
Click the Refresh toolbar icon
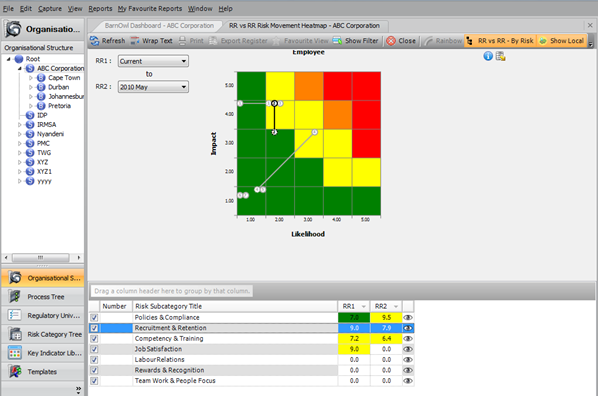(95, 41)
